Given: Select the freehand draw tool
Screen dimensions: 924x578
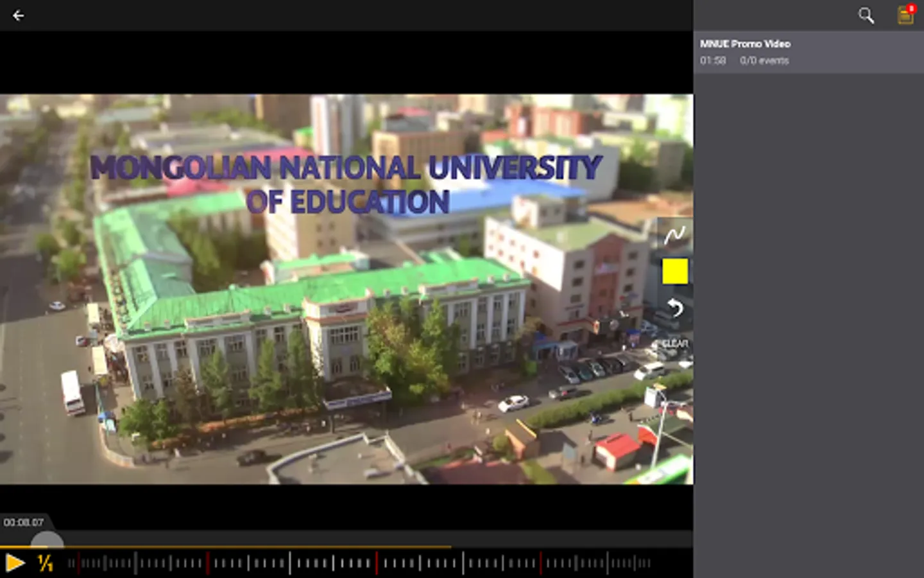Looking at the screenshot, I should [674, 235].
